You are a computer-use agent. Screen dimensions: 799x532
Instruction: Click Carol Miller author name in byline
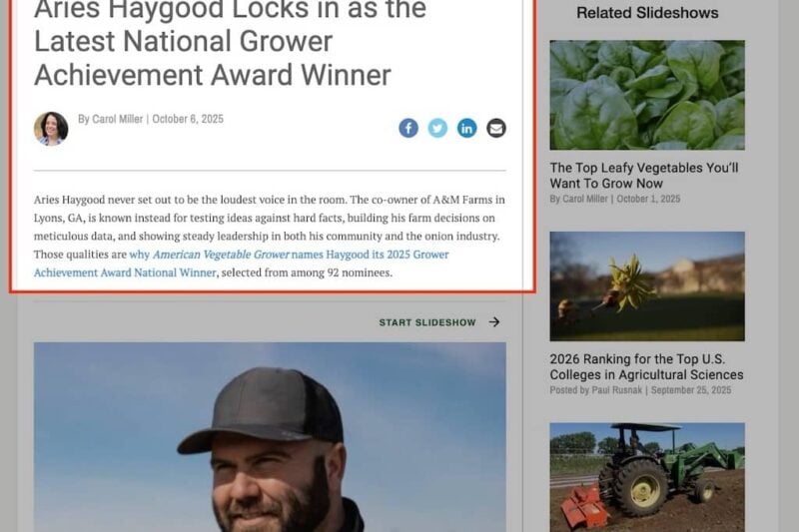pyautogui.click(x=117, y=119)
